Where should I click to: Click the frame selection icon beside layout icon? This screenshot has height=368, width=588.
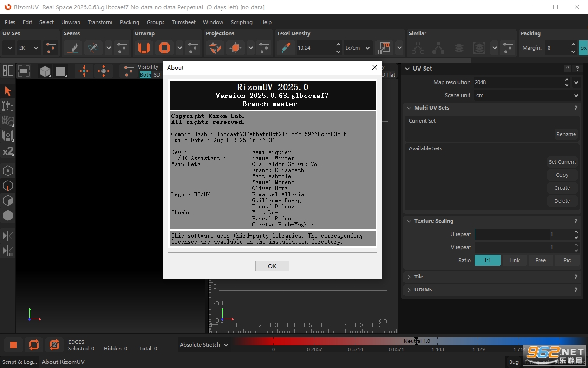click(24, 71)
